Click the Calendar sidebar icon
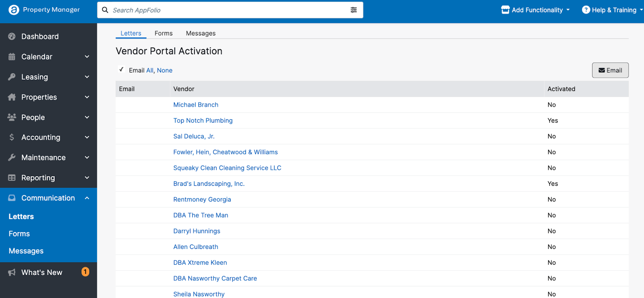 click(x=12, y=57)
